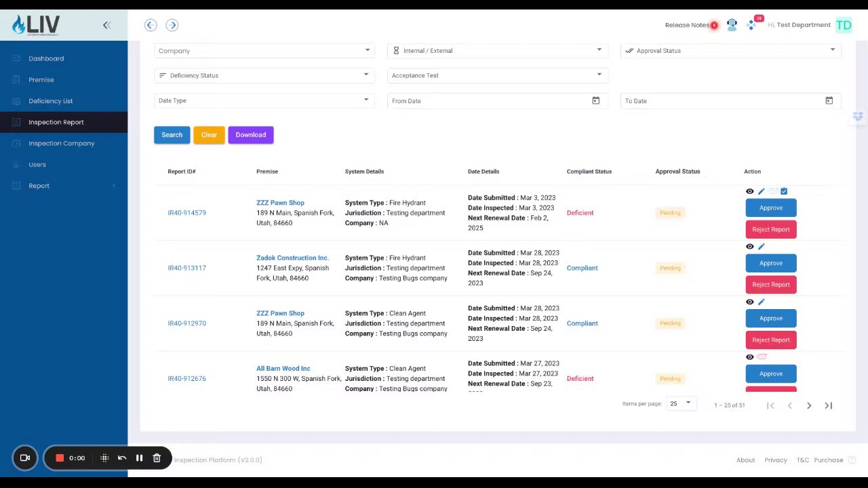Viewport: 868px width, 488px height.
Task: Click the pencil edit icon for IR40-914579
Action: (761, 192)
